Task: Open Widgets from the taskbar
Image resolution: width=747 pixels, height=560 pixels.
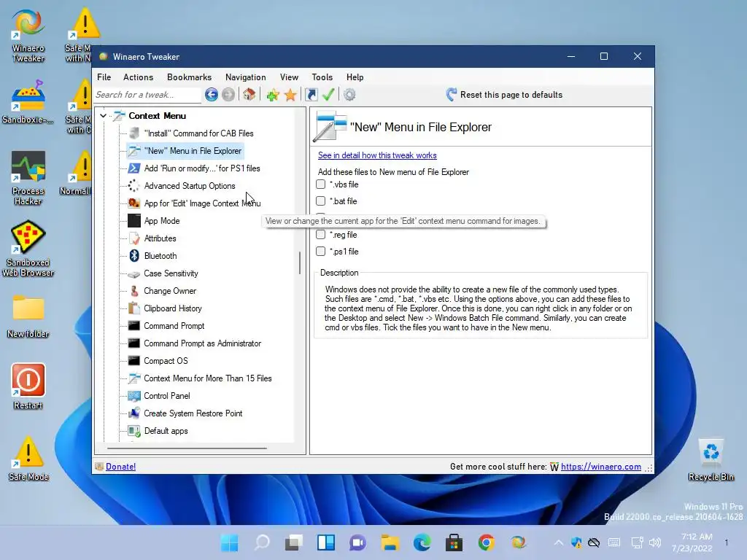Action: (326, 542)
